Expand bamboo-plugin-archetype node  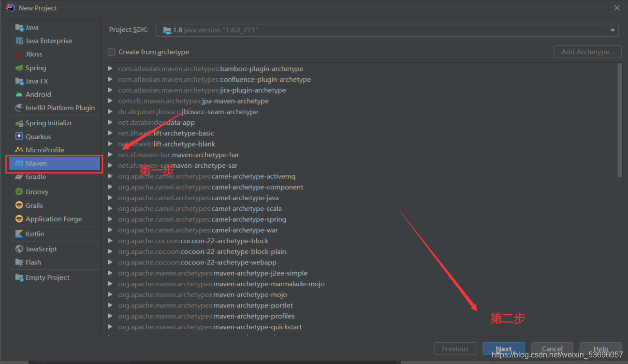point(111,69)
